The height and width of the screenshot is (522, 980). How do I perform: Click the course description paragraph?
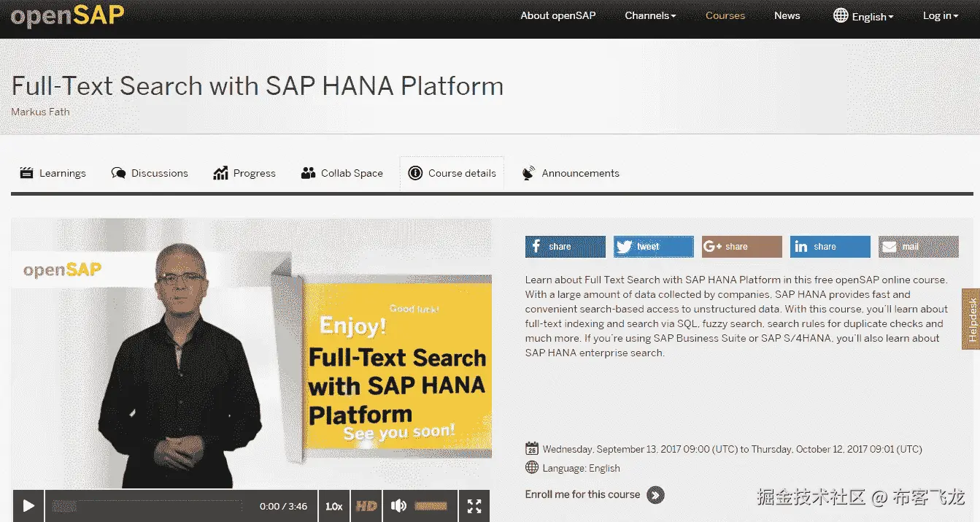tap(736, 316)
